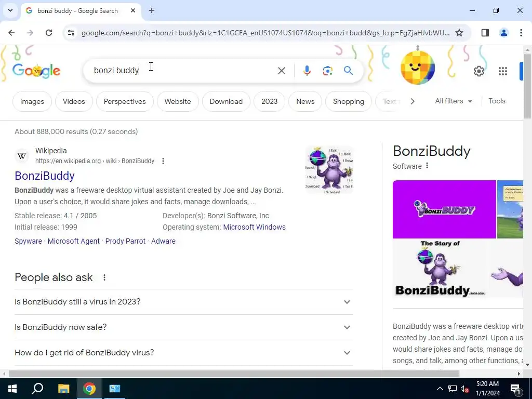Open File Explorer from taskbar
This screenshot has height=399, width=532.
[x=63, y=389]
